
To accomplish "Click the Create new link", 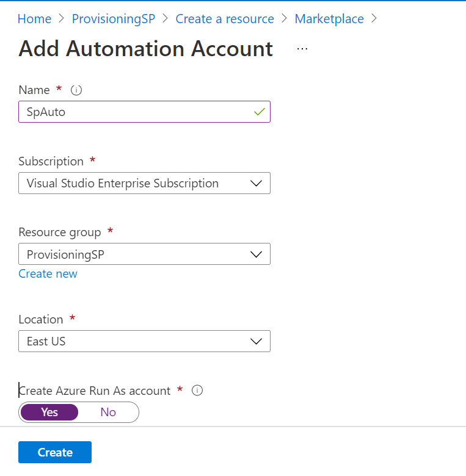I will pyautogui.click(x=48, y=273).
